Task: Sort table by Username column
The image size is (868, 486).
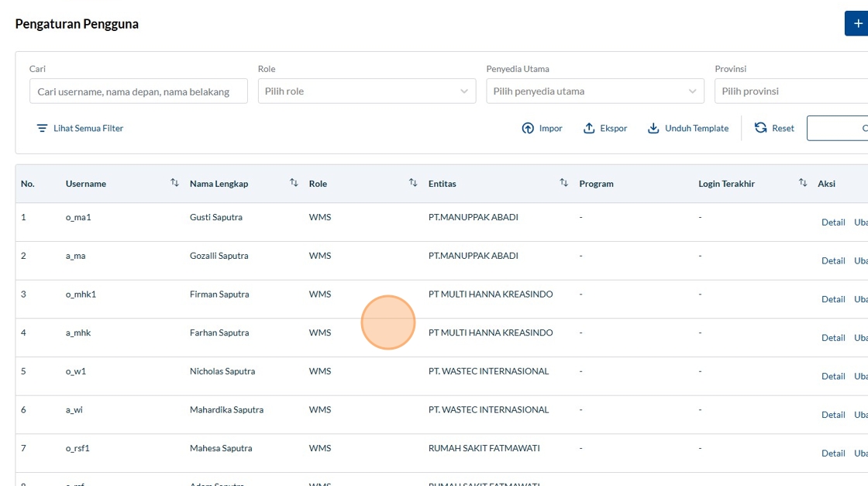Action: coord(174,183)
